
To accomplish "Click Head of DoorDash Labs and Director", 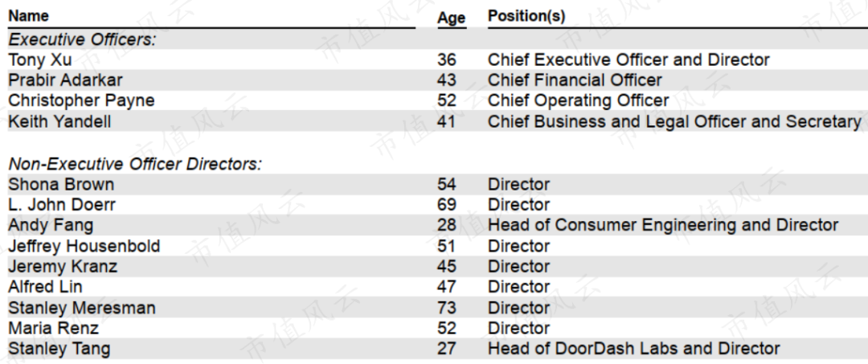I will click(x=633, y=349).
